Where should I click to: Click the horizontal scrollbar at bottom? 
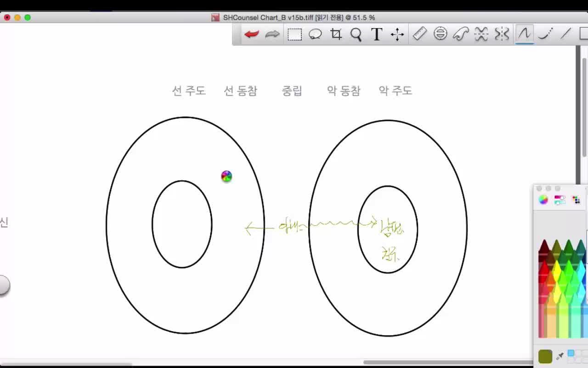click(448, 362)
